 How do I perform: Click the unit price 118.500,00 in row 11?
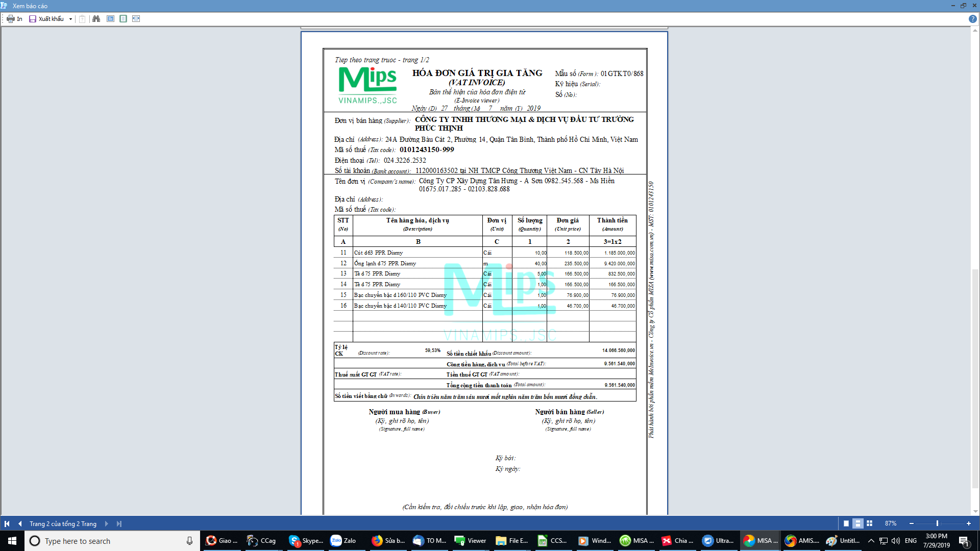(x=576, y=253)
